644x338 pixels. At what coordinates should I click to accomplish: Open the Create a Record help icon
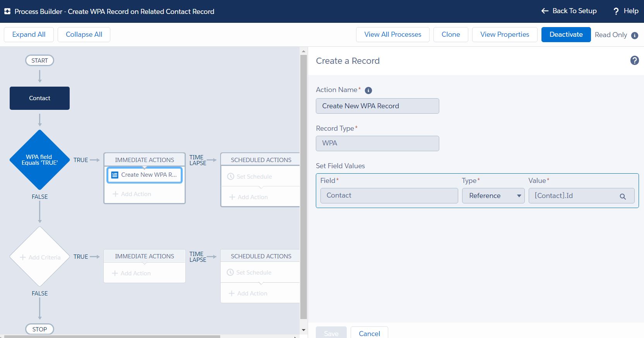[x=635, y=60]
